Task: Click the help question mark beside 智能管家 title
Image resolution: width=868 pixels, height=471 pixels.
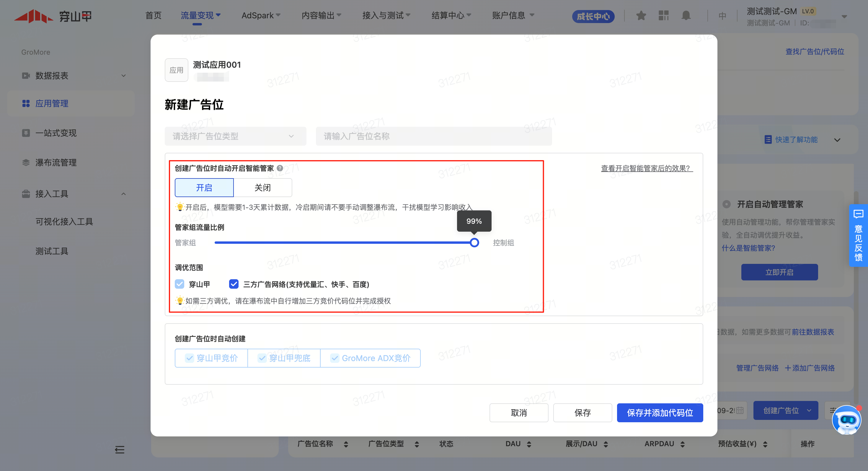Action: coord(280,168)
